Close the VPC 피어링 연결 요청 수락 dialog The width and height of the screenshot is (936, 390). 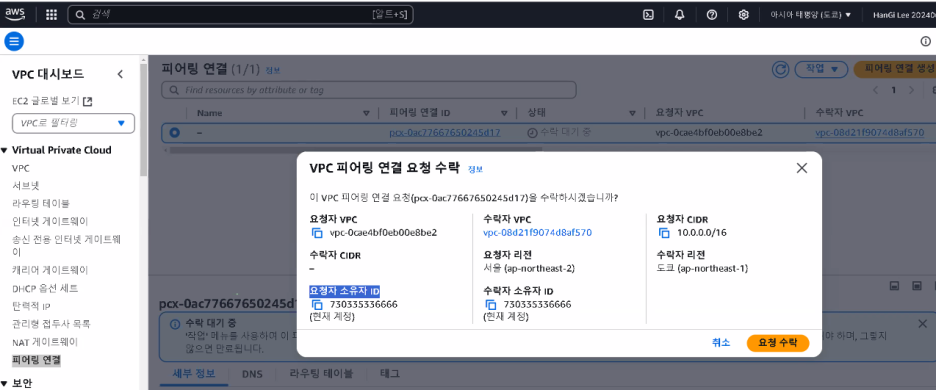[802, 168]
